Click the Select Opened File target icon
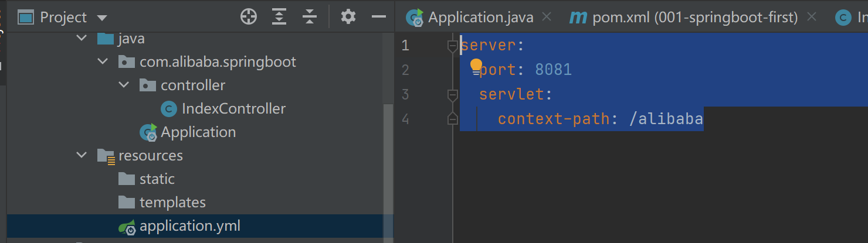 249,17
